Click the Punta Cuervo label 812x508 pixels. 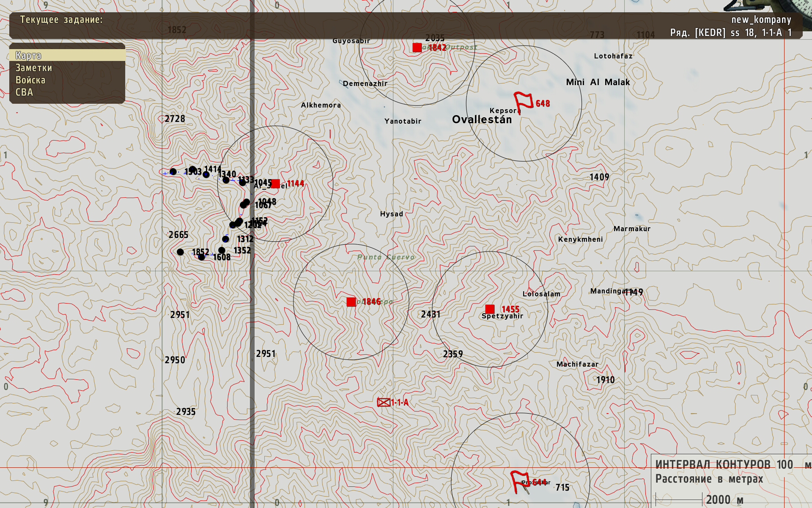[x=386, y=257]
